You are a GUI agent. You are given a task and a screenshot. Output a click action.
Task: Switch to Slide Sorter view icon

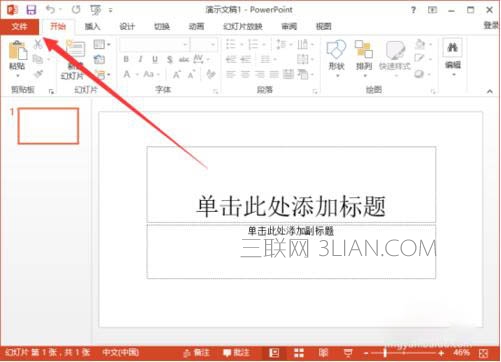(299, 353)
